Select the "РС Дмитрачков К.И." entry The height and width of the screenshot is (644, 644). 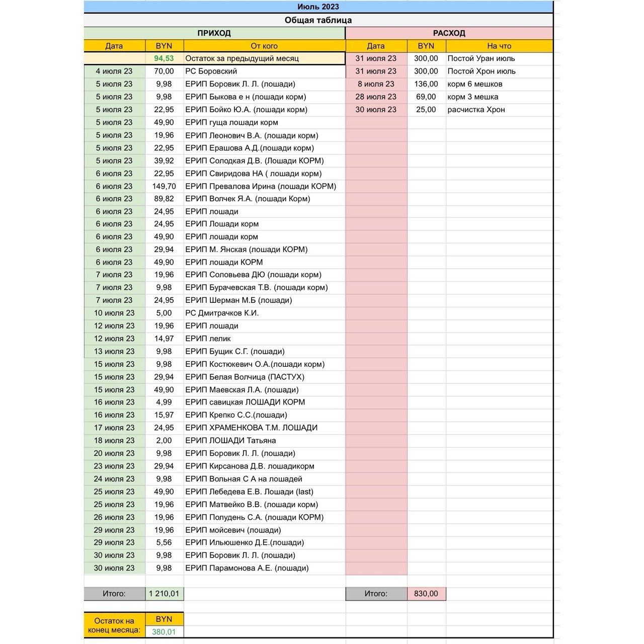coord(222,313)
